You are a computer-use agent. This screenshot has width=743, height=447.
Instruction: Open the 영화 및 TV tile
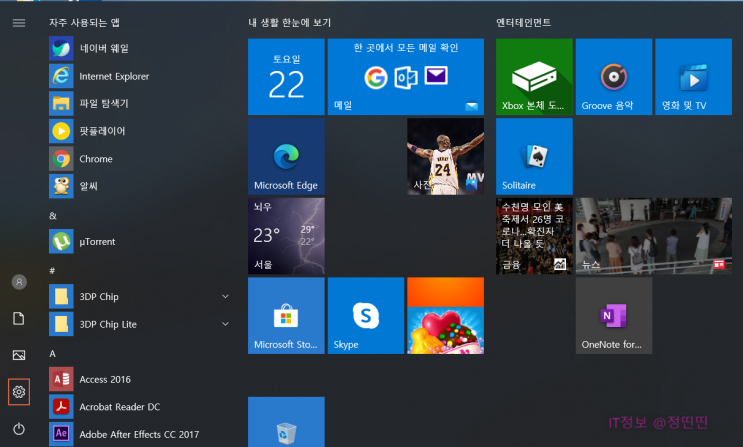(693, 77)
